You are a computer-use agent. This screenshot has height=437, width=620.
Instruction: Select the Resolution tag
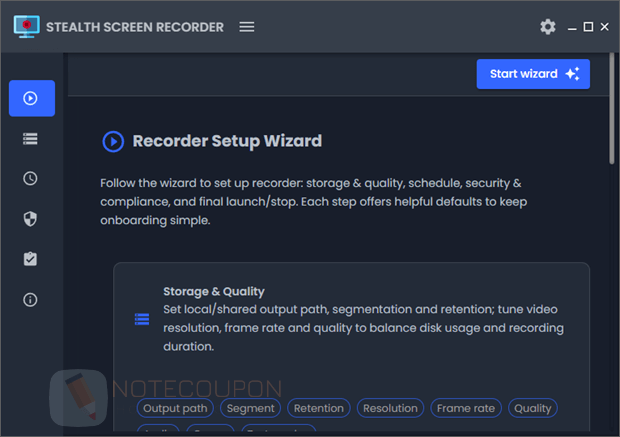[390, 408]
